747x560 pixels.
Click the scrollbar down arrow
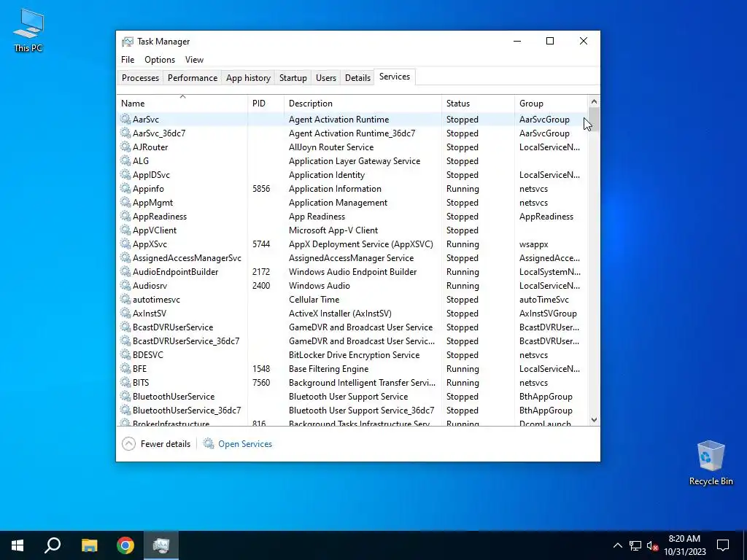click(594, 419)
